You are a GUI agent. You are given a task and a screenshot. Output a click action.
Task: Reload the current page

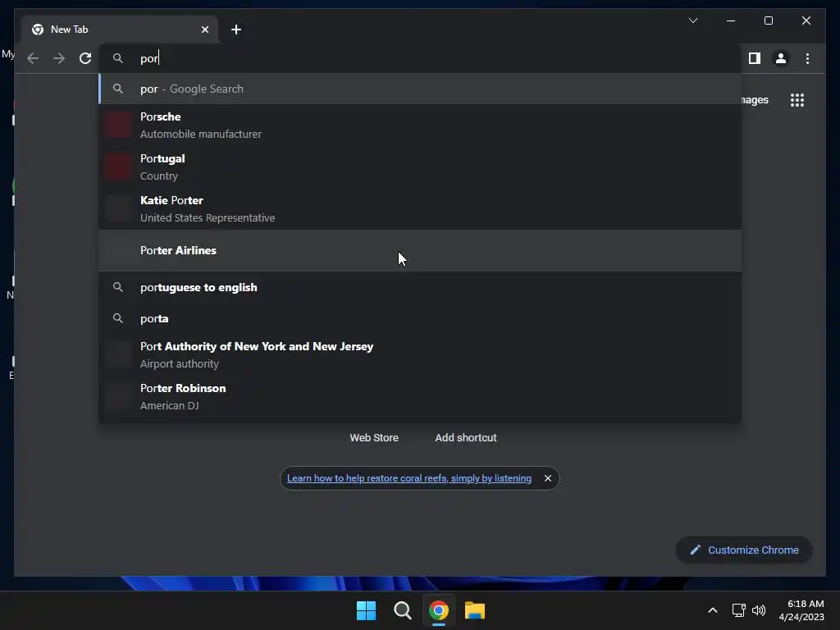pyautogui.click(x=85, y=58)
